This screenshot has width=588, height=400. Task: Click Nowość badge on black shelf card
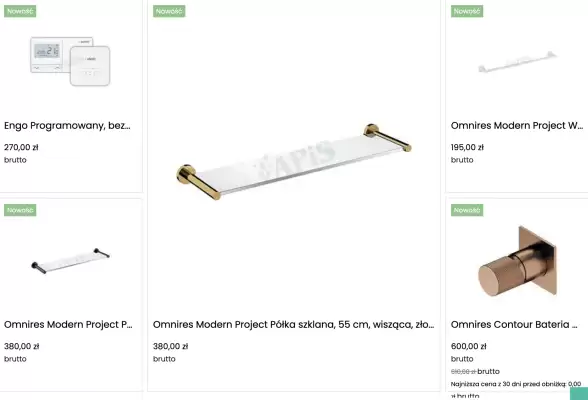pyautogui.click(x=20, y=210)
